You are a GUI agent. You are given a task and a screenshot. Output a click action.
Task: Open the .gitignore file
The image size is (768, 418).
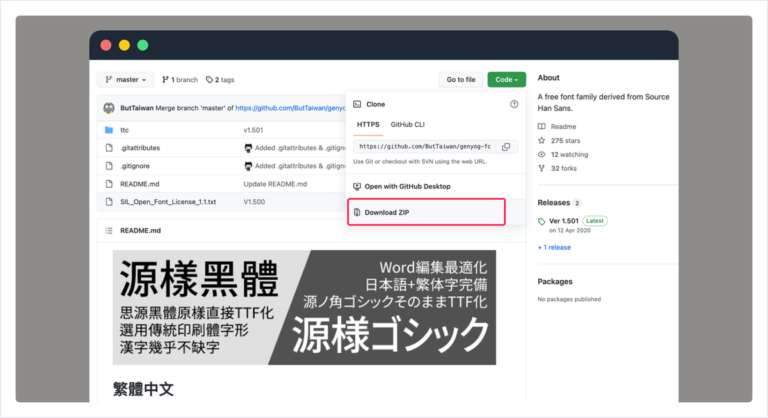tap(135, 166)
